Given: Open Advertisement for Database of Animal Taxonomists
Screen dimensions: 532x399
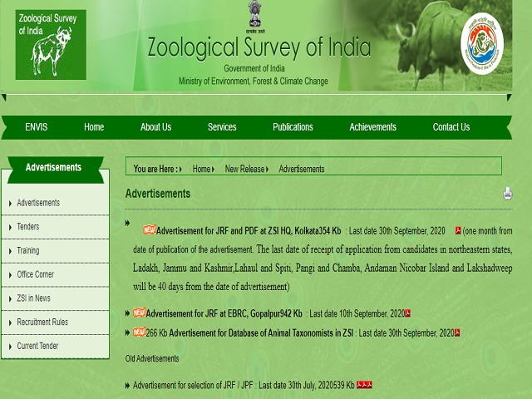Looking at the screenshot, I should pyautogui.click(x=261, y=332).
